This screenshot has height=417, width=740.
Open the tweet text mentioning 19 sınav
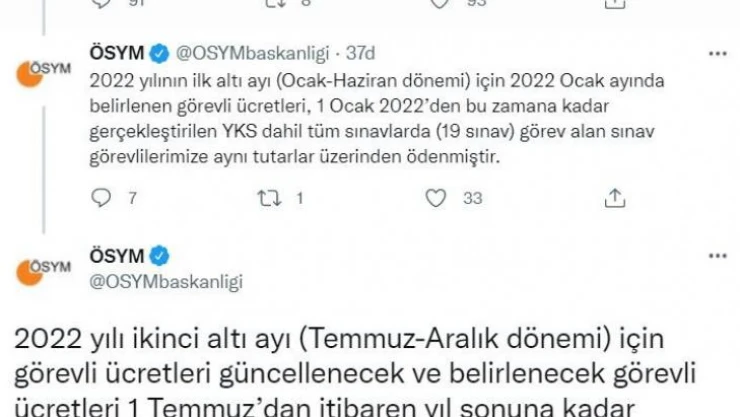pos(377,118)
